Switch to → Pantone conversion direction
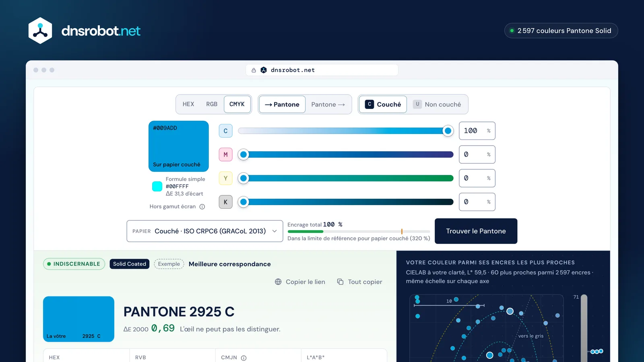This screenshot has width=644, height=362. pyautogui.click(x=282, y=104)
